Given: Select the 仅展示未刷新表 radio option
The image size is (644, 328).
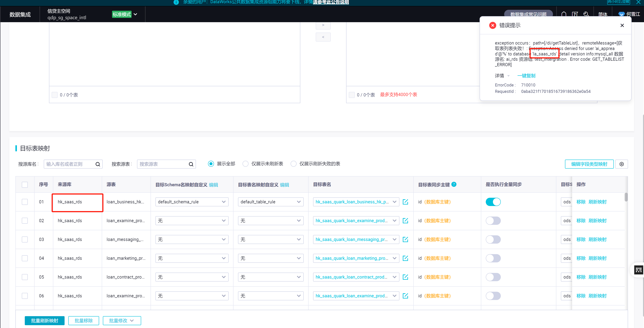Looking at the screenshot, I should tap(246, 164).
